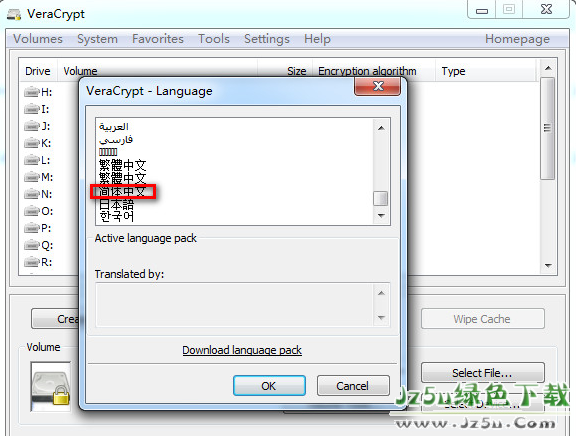Image resolution: width=576 pixels, height=436 pixels.
Task: Click the language list scrollbar thumb
Action: [x=381, y=198]
